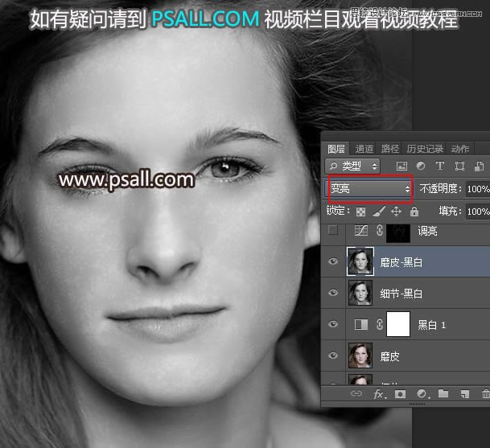
Task: Add a layer mask from bottom bar
Action: pos(399,394)
